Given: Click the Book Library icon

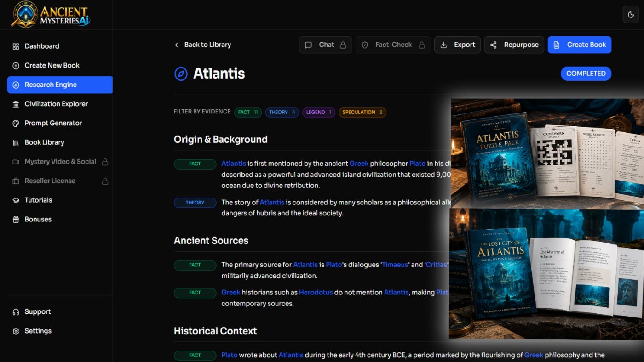Looking at the screenshot, I should (16, 142).
